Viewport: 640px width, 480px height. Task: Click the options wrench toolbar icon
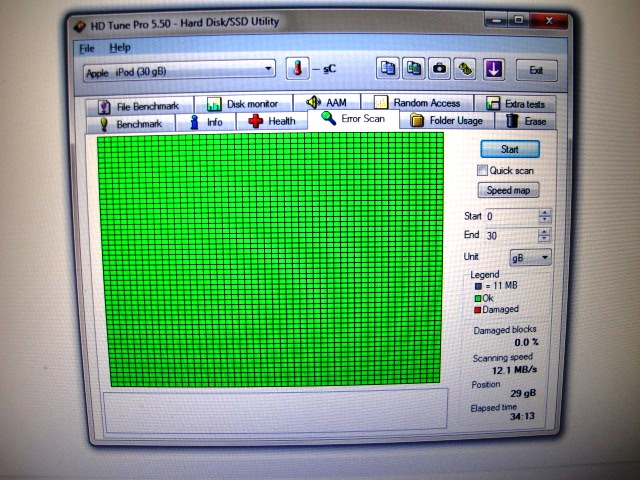click(465, 69)
